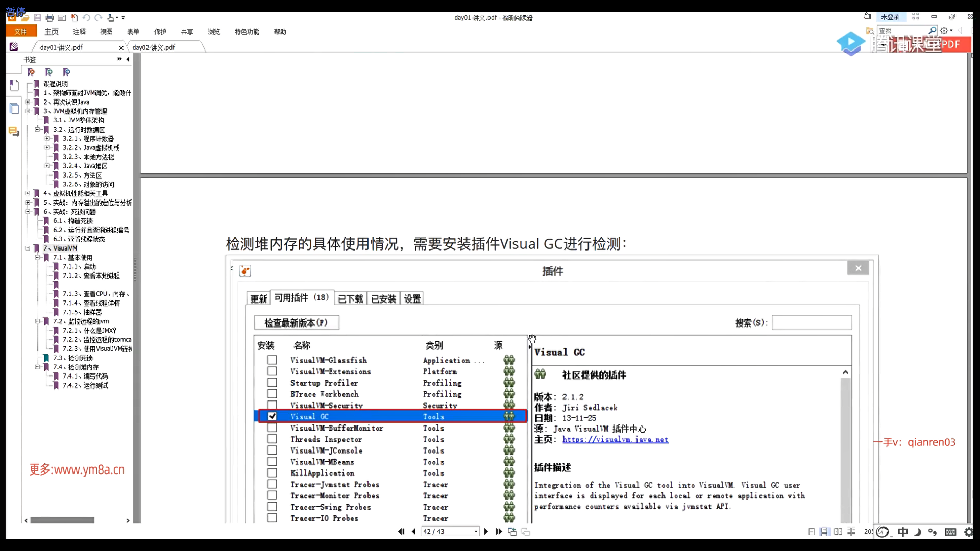This screenshot has width=980, height=551.
Task: Click the 检查最新版本 button
Action: (x=296, y=323)
